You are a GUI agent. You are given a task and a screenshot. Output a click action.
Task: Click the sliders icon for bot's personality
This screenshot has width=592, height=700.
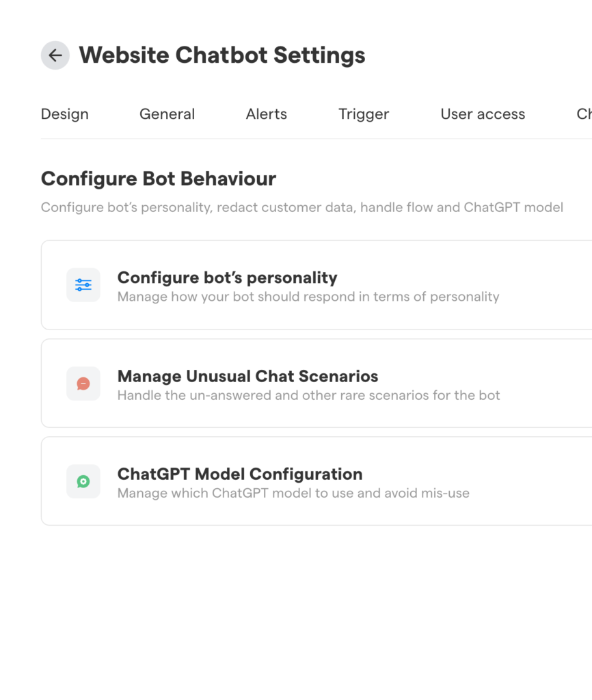[83, 285]
